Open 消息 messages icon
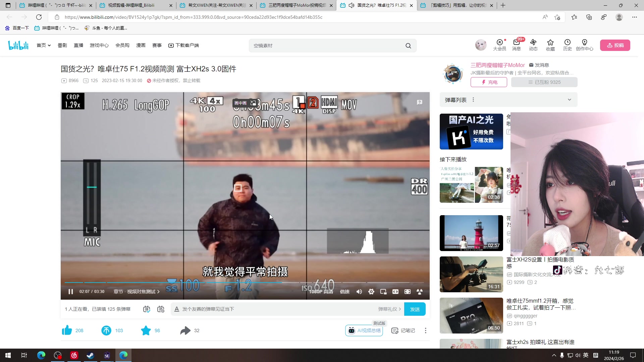Viewport: 644px width, 362px height. [x=517, y=45]
